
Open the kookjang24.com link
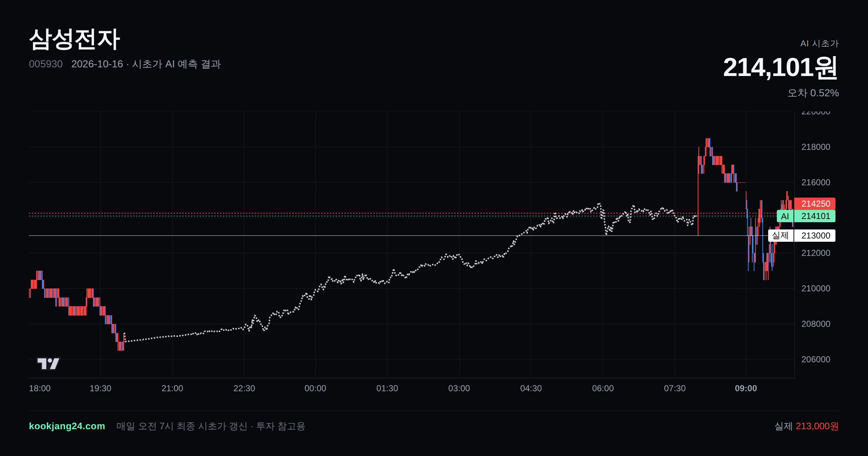point(67,426)
